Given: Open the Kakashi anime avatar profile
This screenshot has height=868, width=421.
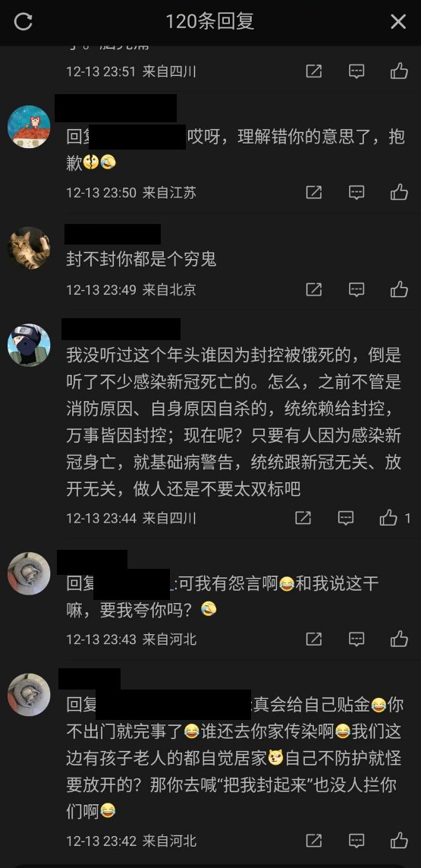Looking at the screenshot, I should point(29,345).
